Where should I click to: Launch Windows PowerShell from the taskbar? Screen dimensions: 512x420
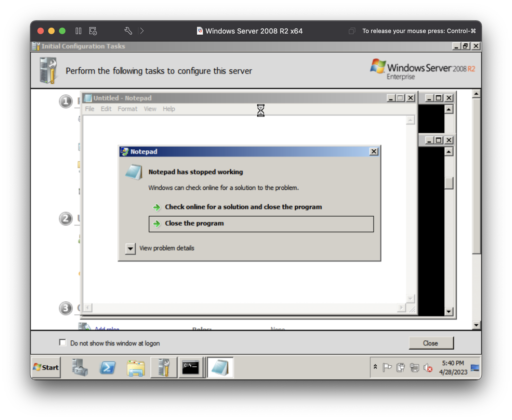(107, 367)
